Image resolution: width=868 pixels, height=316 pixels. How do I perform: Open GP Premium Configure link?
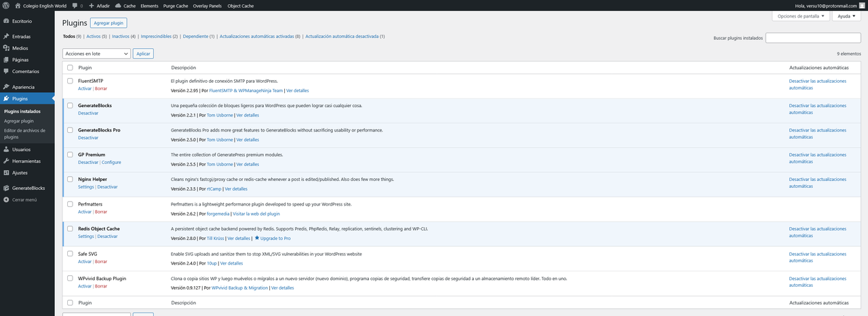111,162
